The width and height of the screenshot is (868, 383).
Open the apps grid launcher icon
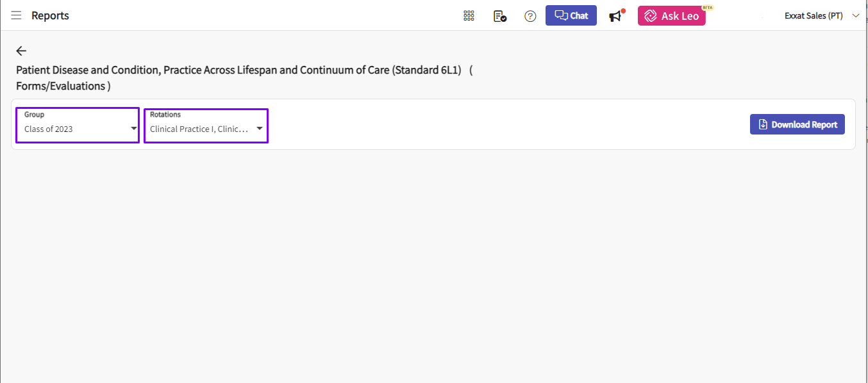click(x=469, y=16)
